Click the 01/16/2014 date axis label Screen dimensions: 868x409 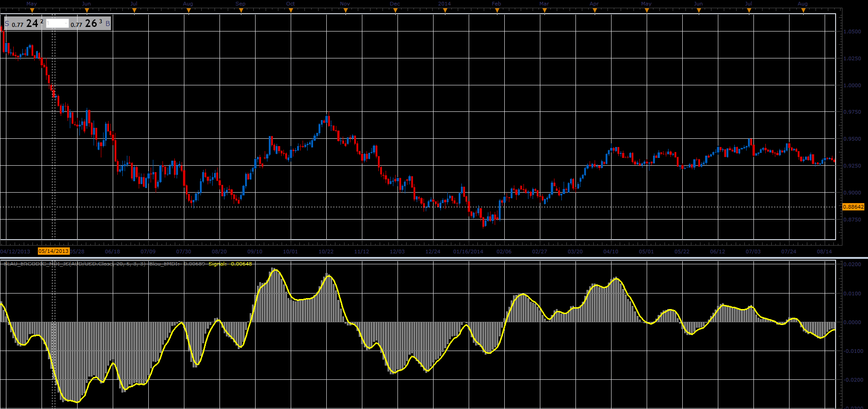click(468, 252)
